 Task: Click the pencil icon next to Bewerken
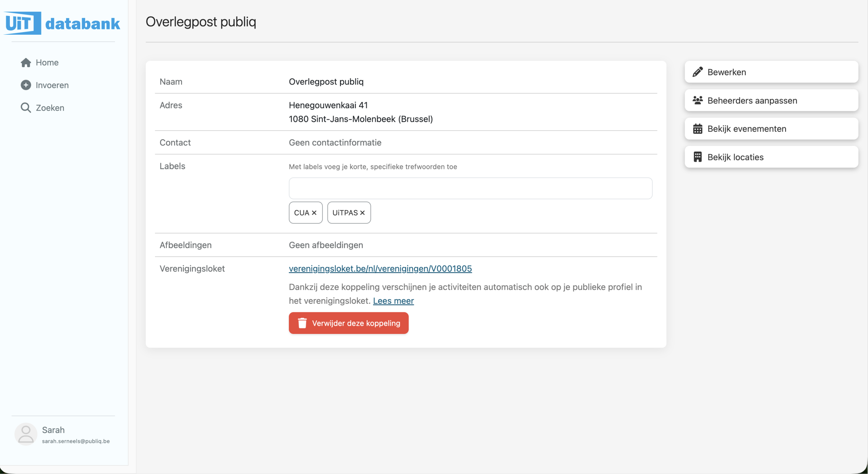point(697,72)
